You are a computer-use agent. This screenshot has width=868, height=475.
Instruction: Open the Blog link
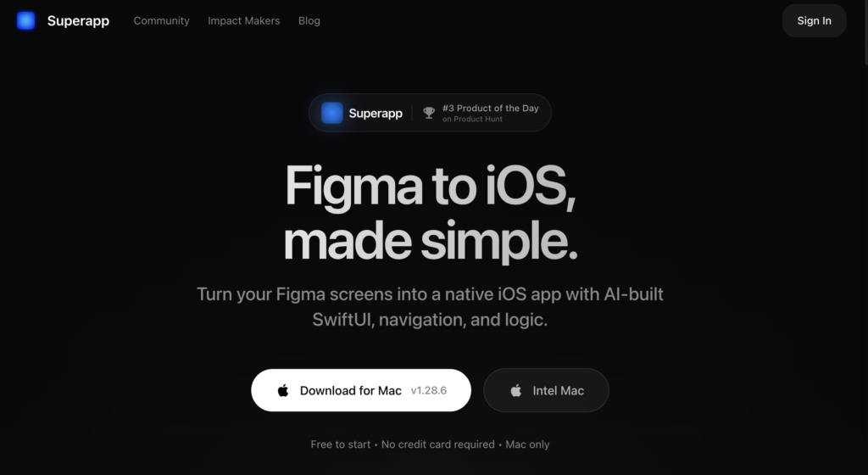[x=309, y=20]
